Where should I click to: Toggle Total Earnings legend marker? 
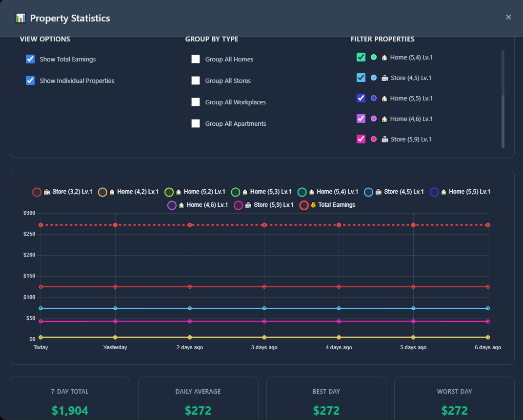pyautogui.click(x=304, y=205)
